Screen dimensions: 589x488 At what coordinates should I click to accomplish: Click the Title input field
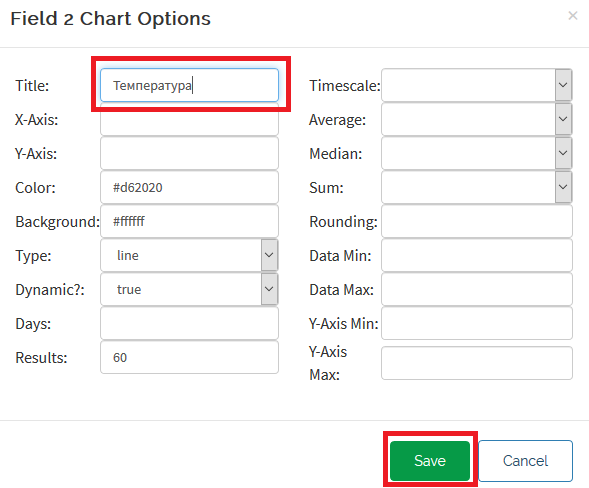point(189,85)
